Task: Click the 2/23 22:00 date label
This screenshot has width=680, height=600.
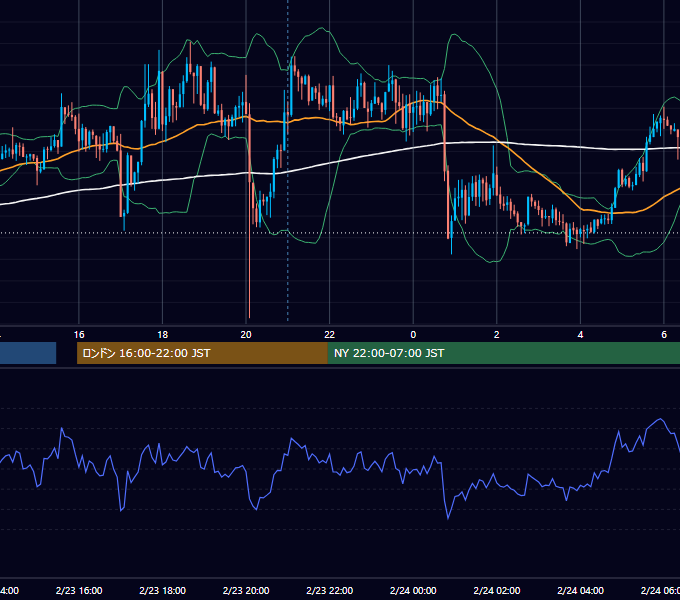Action: 330,590
